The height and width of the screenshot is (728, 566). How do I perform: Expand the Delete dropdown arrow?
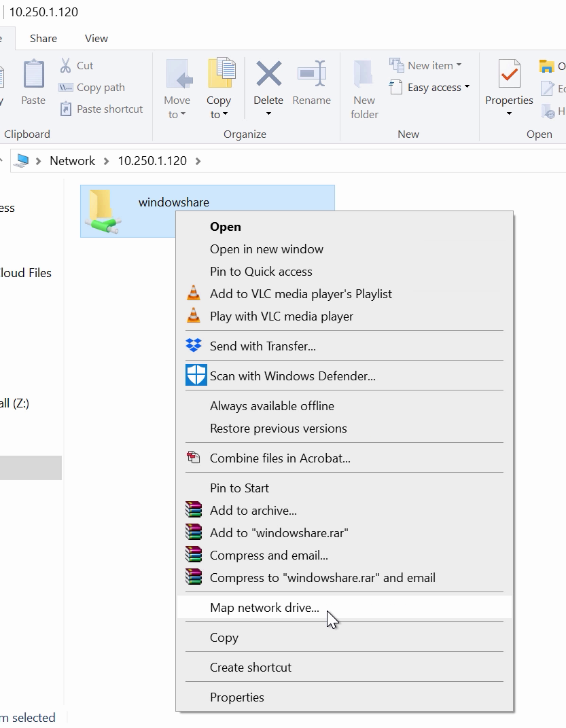tap(268, 114)
